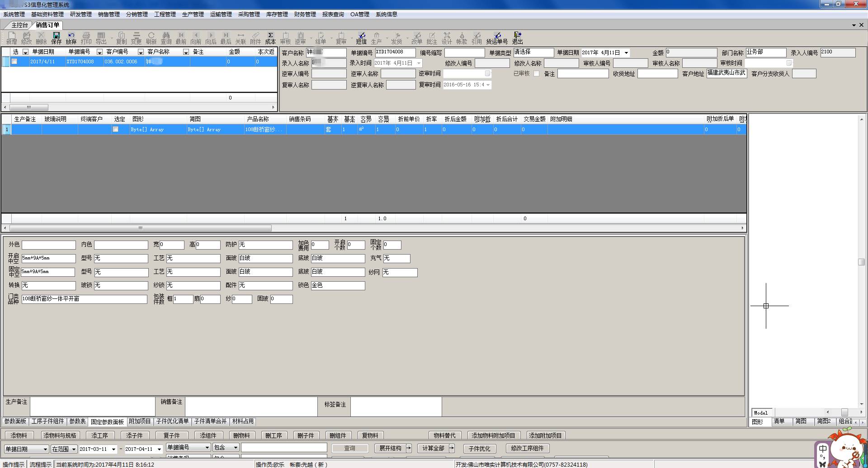This screenshot has width=868, height=468.
Task: Click the 外色 input field
Action: [x=49, y=245]
